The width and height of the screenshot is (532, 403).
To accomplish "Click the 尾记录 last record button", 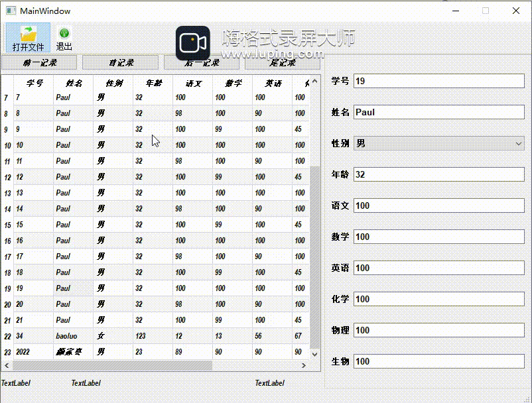I will pos(281,62).
